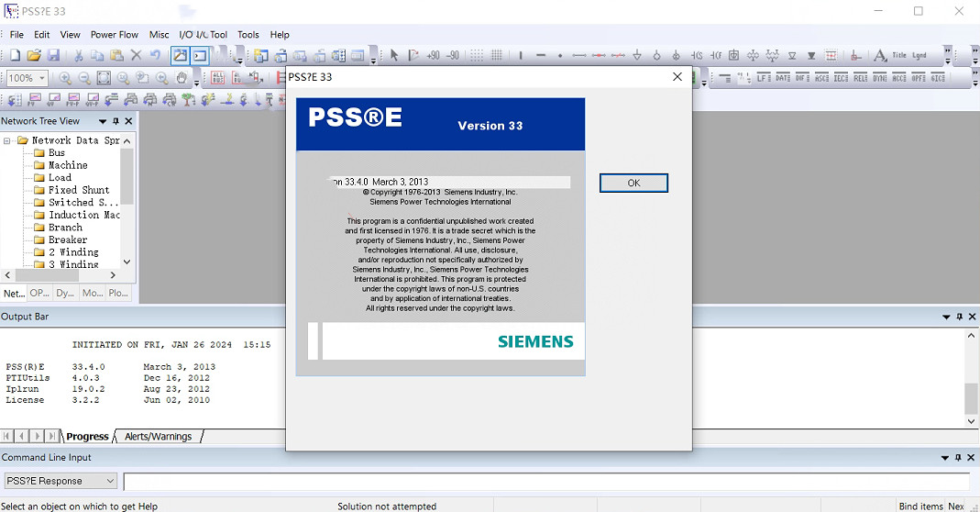Toggle the highlighted command line window button
The image size is (980, 512).
(x=199, y=56)
